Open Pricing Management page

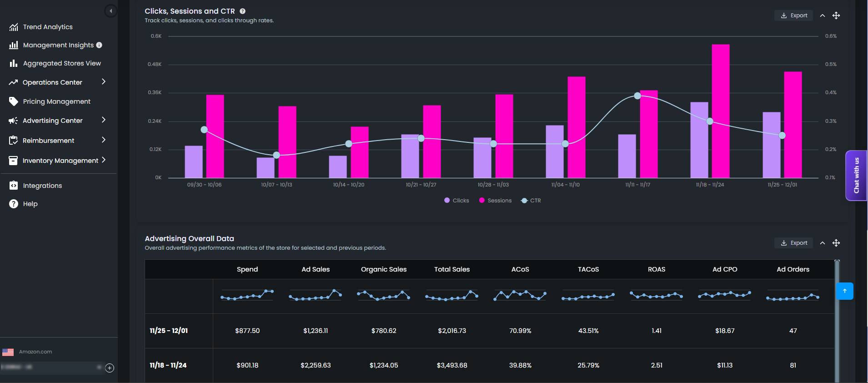tap(56, 101)
